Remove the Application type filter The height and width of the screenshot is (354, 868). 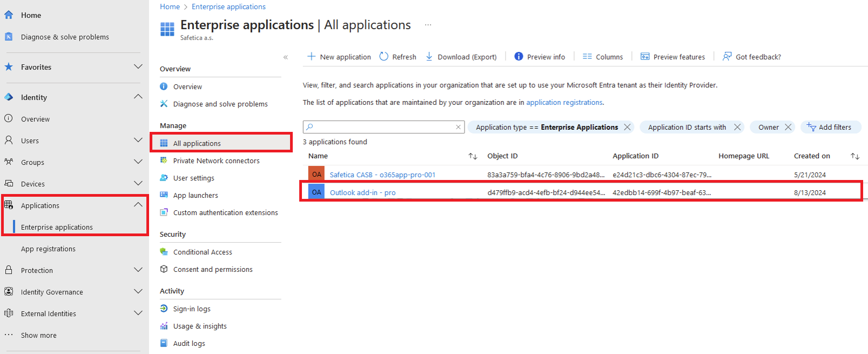(x=627, y=127)
